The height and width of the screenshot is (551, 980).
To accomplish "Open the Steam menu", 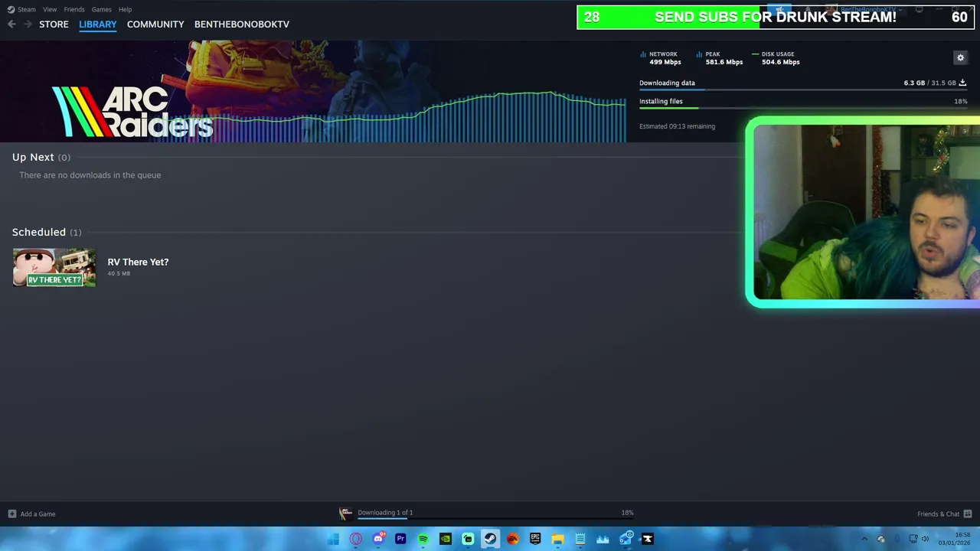I will click(27, 9).
